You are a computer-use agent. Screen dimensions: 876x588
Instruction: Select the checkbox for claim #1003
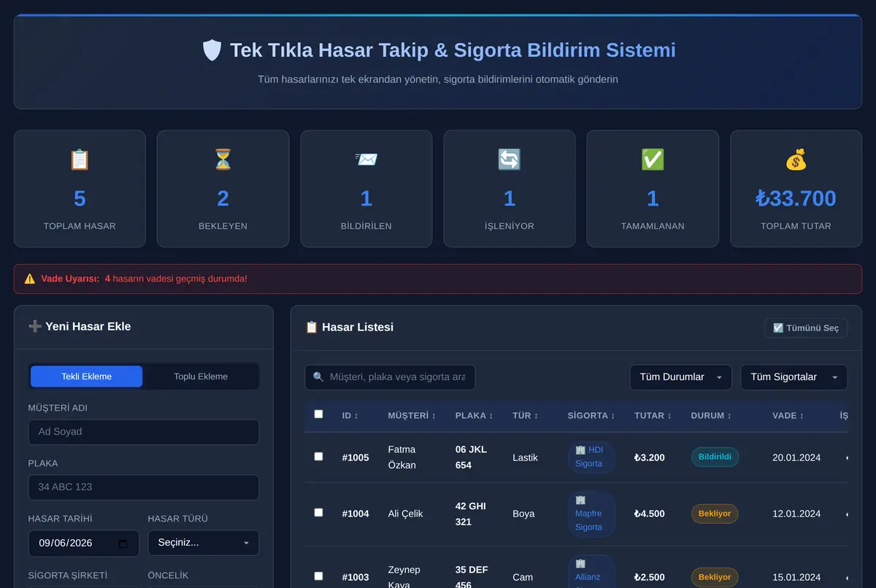coord(318,576)
